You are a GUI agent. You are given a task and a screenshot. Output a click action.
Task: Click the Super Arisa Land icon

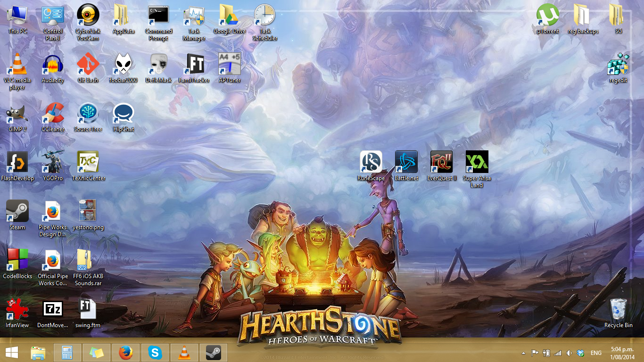pyautogui.click(x=477, y=170)
